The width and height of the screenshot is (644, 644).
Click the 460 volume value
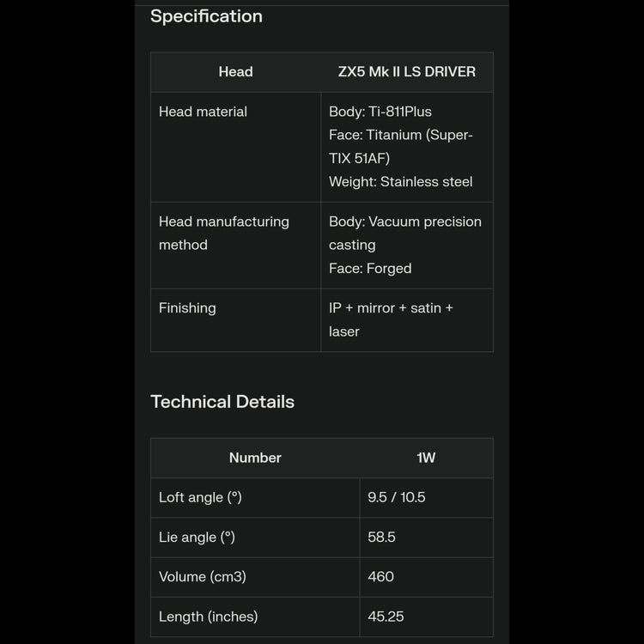point(380,577)
